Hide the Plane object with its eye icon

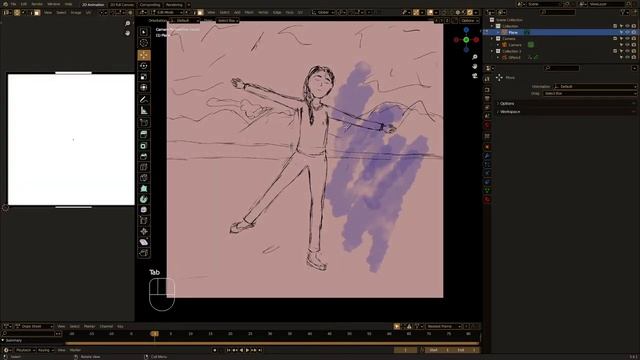tap(627, 32)
